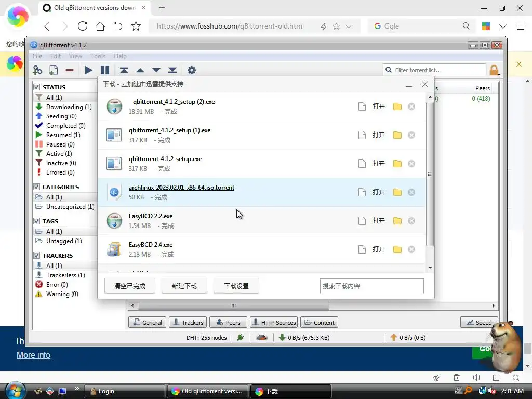This screenshot has width=532, height=399.
Task: Switch to the Trackers tab
Action: pos(188,322)
